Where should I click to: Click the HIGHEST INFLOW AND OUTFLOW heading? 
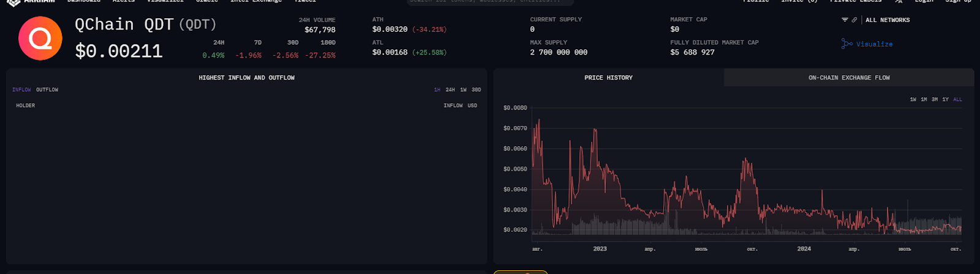[x=247, y=78]
